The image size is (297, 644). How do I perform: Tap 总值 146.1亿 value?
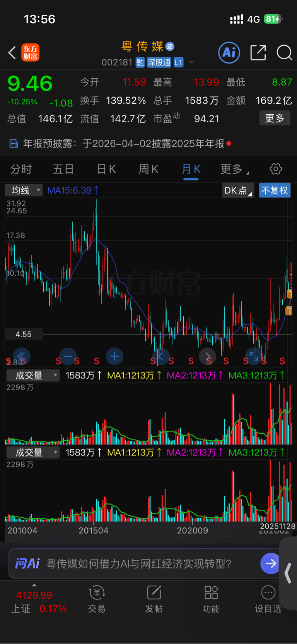click(55, 118)
